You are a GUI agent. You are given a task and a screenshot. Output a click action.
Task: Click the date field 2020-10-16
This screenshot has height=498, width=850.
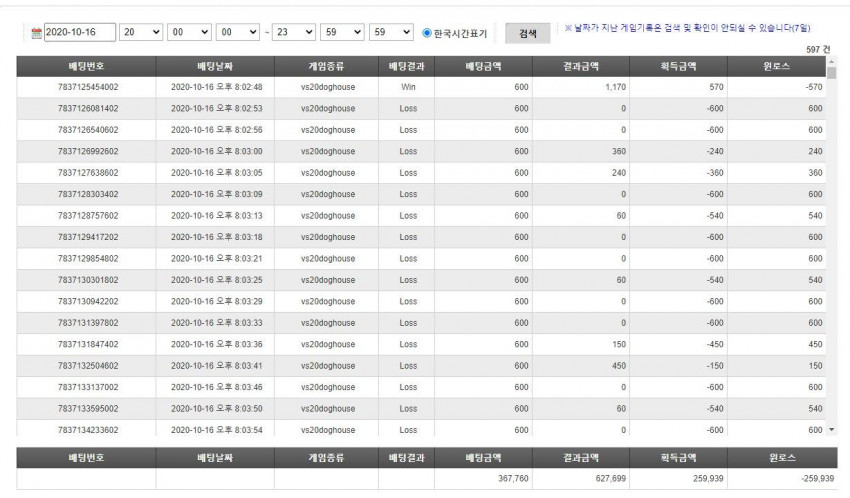(x=80, y=33)
